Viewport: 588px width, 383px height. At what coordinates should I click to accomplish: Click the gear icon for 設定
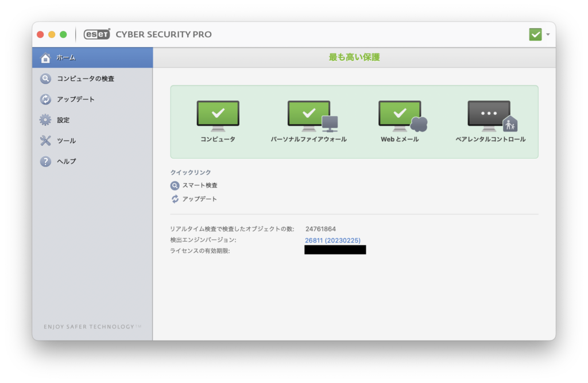45,119
